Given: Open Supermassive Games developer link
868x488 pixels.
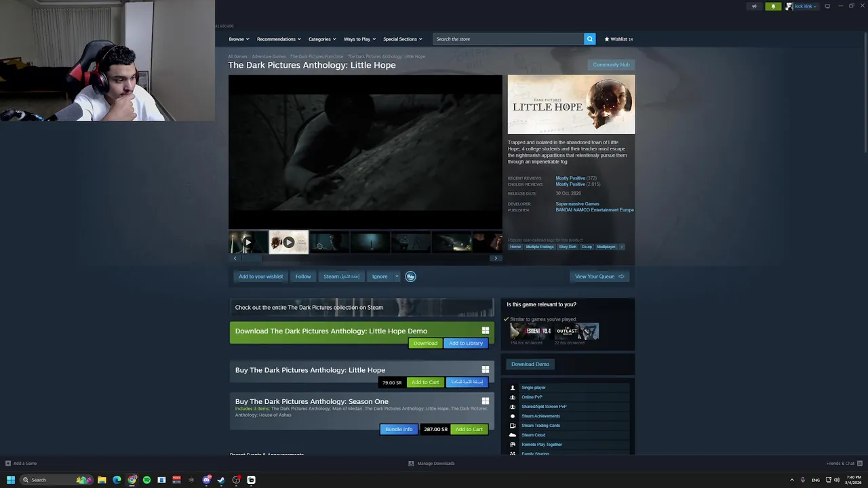Looking at the screenshot, I should click(x=578, y=204).
